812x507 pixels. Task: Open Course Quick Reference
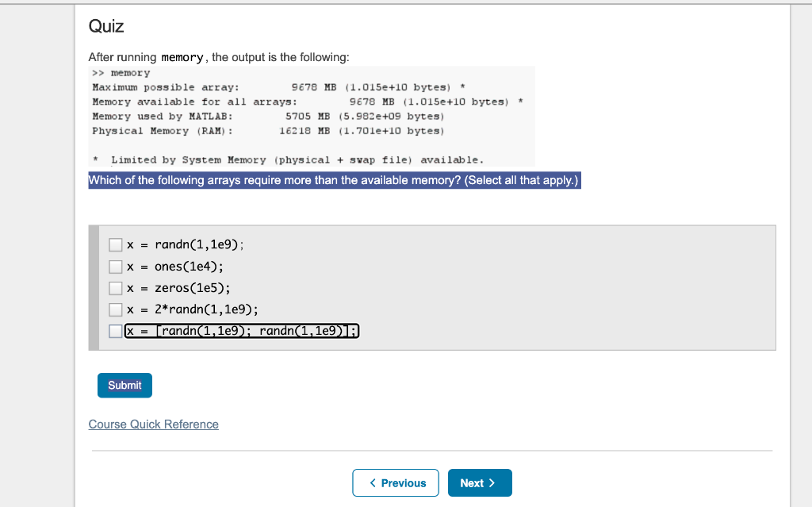pyautogui.click(x=153, y=424)
